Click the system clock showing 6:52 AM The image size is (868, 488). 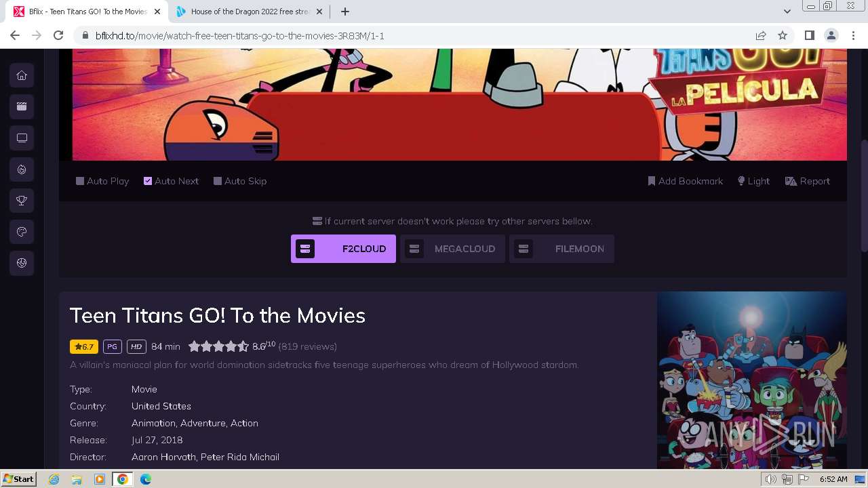coord(833,479)
